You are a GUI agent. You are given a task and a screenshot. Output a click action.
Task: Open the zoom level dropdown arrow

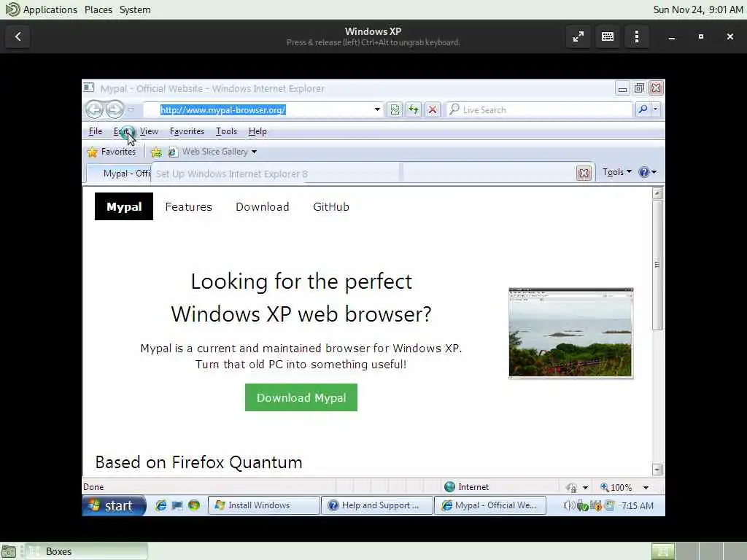click(x=646, y=487)
